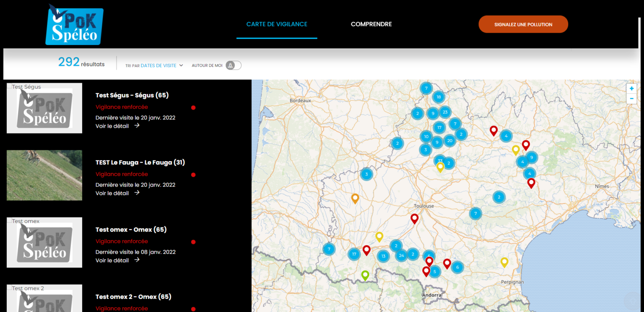Toggle the Autour de moi switch
644x312 pixels.
tap(234, 66)
